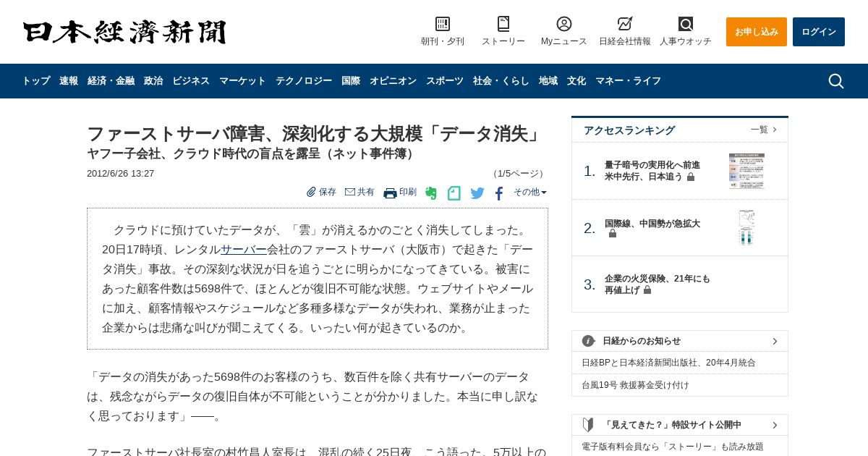Click the orange お申し込み button
The width and height of the screenshot is (868, 456).
pos(757,32)
